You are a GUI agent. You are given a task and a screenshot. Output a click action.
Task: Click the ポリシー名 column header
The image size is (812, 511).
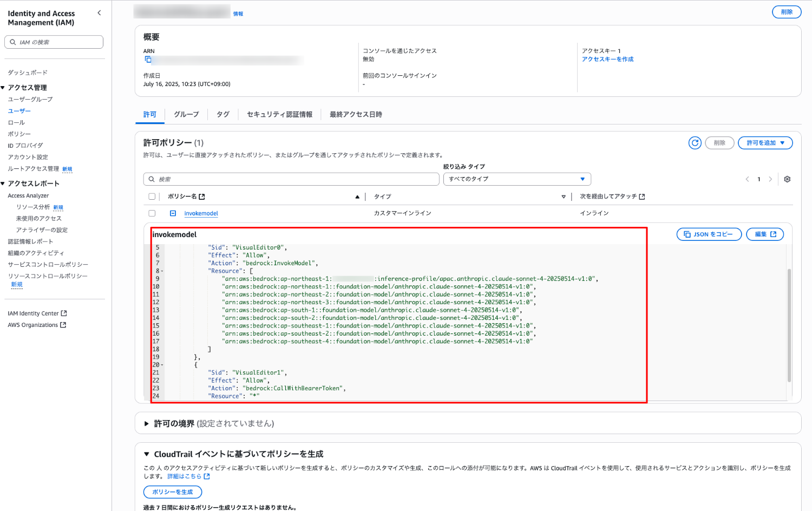pyautogui.click(x=186, y=197)
